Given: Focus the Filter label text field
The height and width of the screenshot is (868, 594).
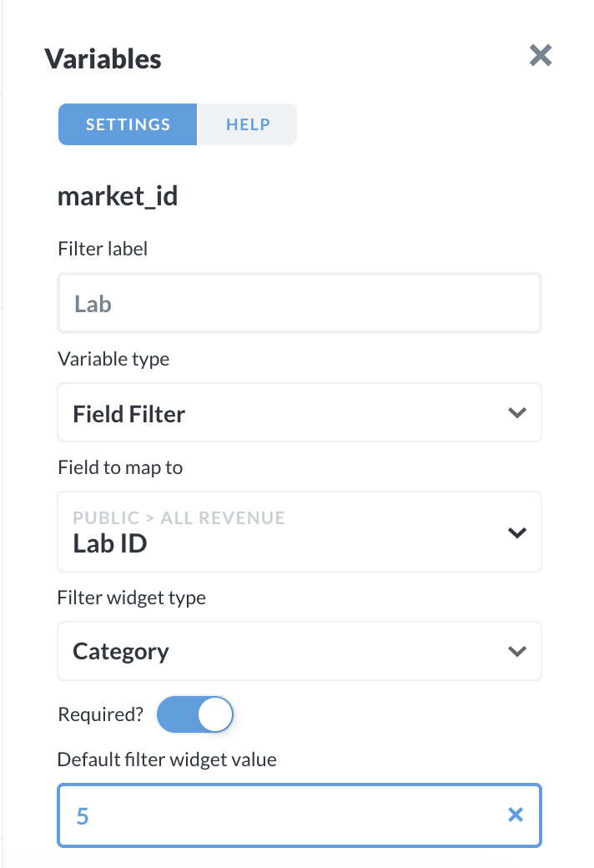Looking at the screenshot, I should pyautogui.click(x=299, y=303).
